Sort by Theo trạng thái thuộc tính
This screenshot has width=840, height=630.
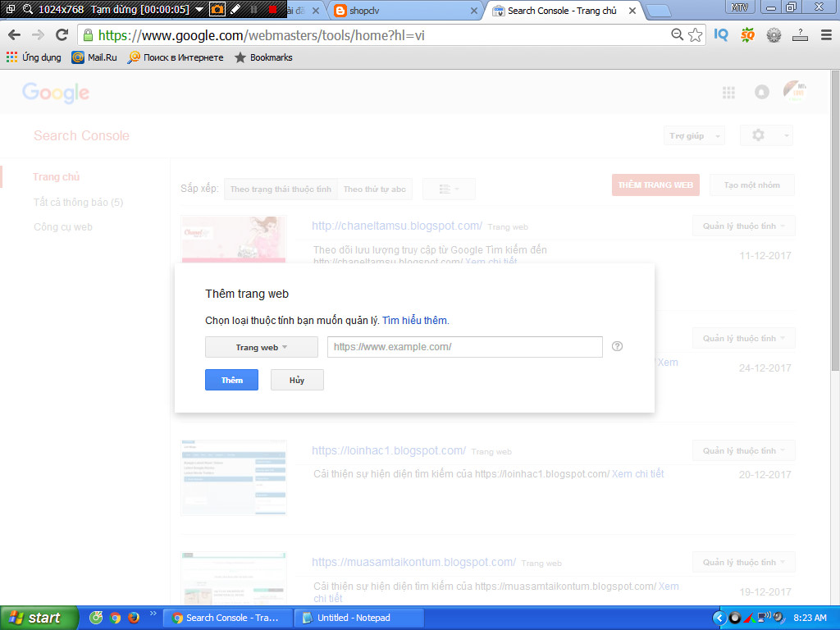[281, 189]
